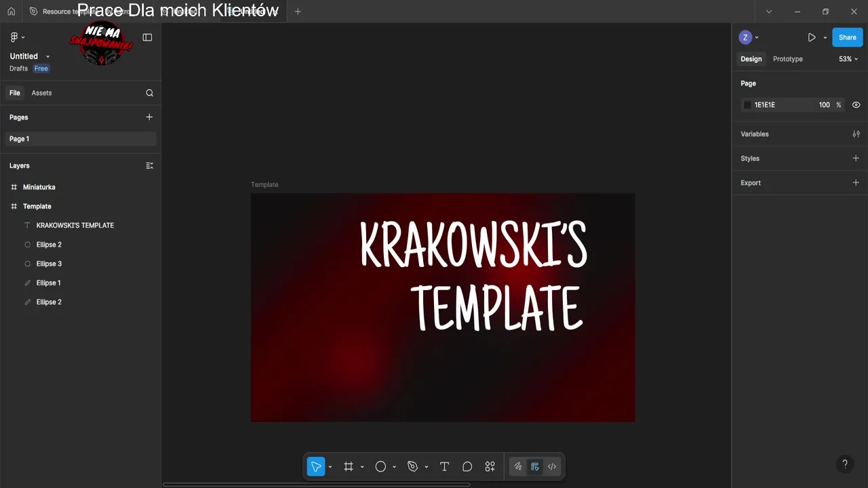Viewport: 868px width, 488px height.
Task: Add an export setting with the plus
Action: coord(856,183)
